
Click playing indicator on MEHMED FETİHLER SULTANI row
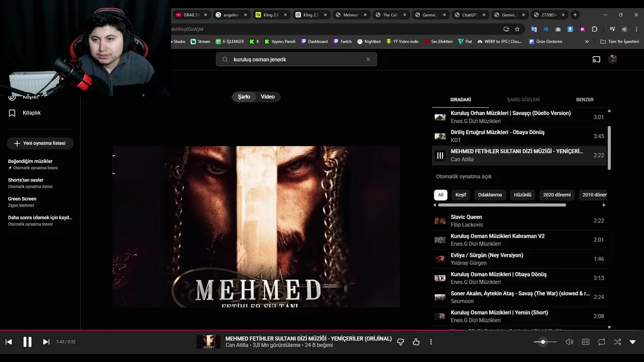(440, 155)
